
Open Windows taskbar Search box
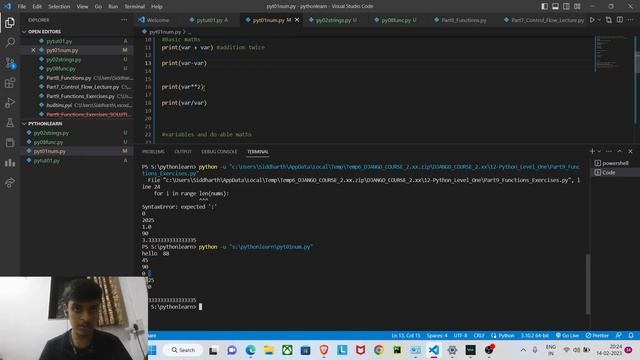pos(183,350)
